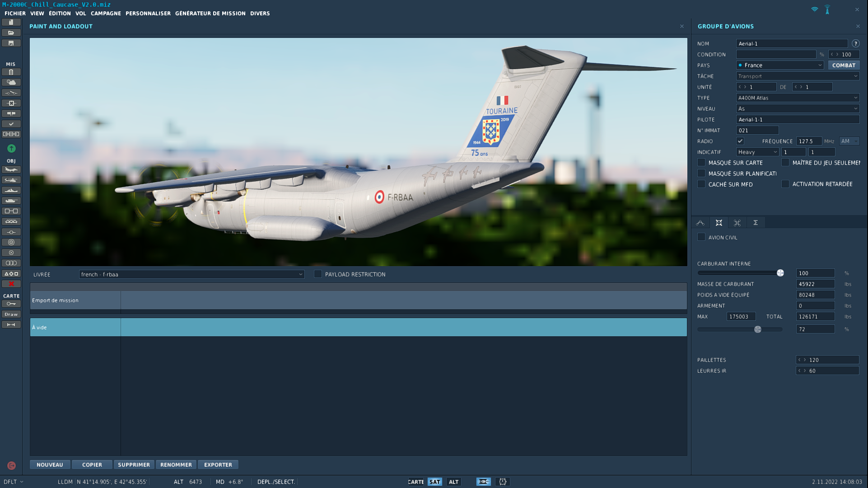Enable CACHÉ SUR MFD checkbox
This screenshot has width=868, height=488.
pyautogui.click(x=701, y=184)
